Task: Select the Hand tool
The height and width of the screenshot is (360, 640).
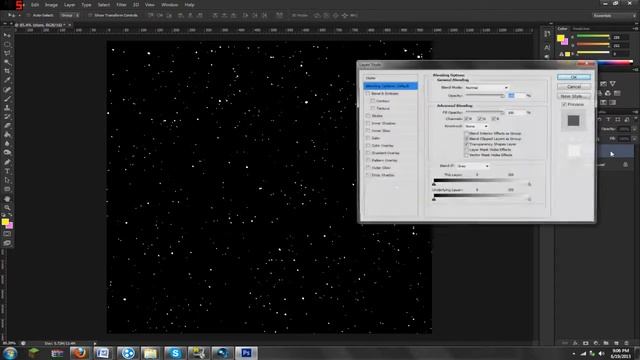Action: click(x=7, y=199)
